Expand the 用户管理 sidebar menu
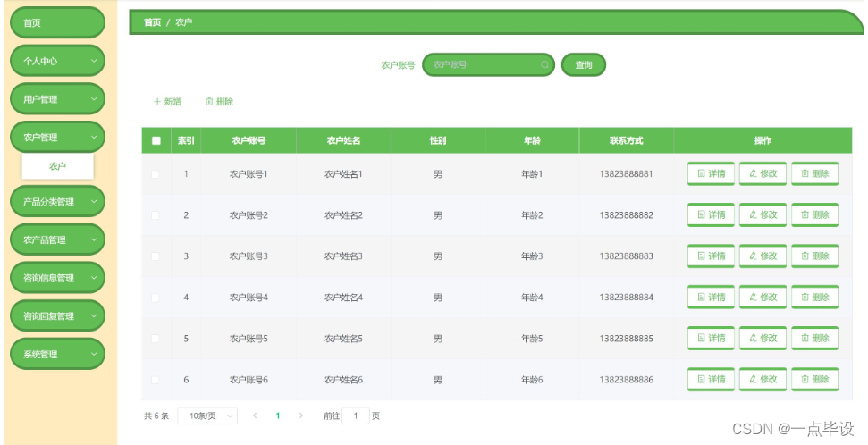The image size is (868, 445). click(x=57, y=99)
